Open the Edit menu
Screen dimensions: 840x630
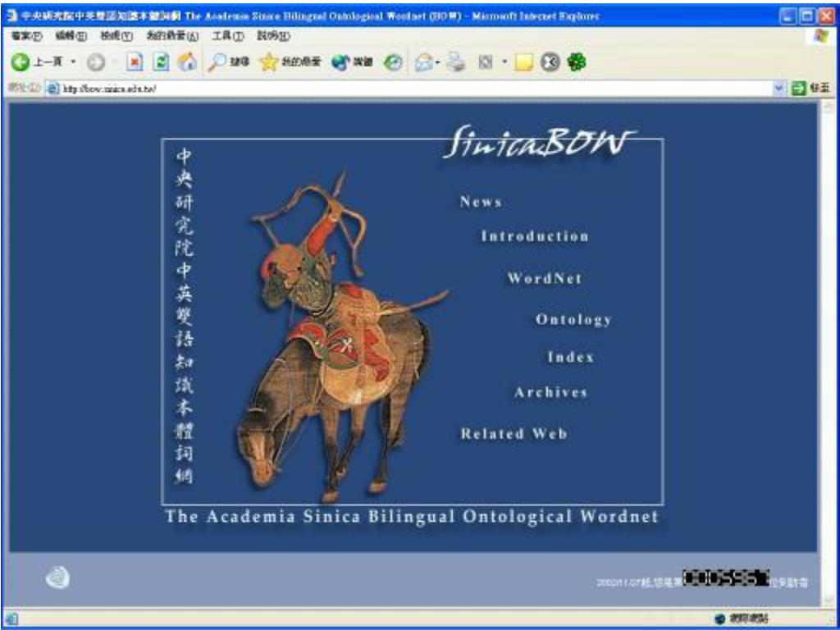[71, 36]
